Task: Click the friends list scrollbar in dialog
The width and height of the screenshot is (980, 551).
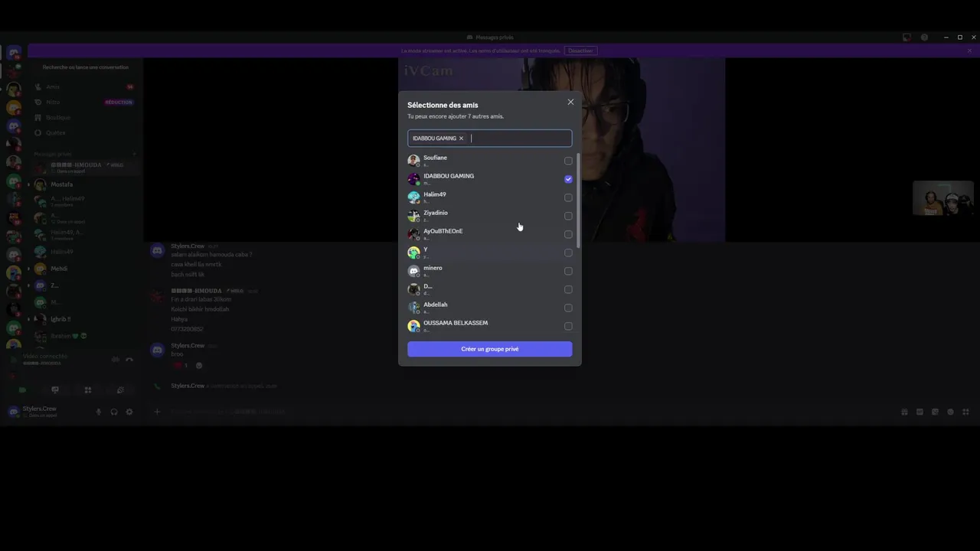Action: point(579,201)
